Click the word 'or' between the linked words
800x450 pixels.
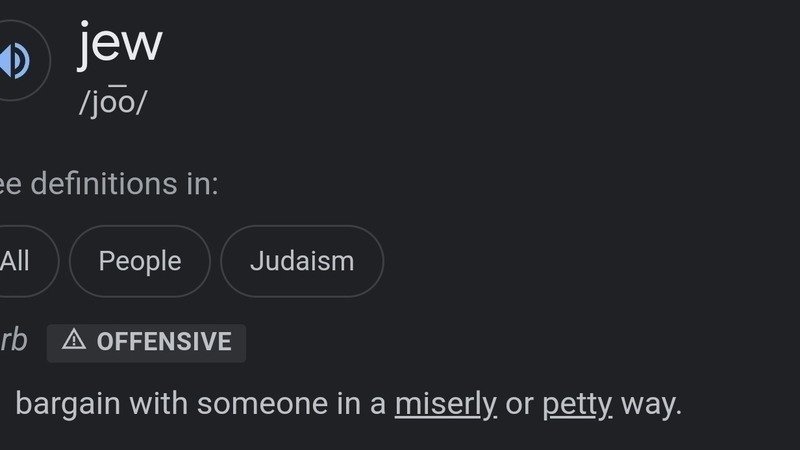pos(519,404)
